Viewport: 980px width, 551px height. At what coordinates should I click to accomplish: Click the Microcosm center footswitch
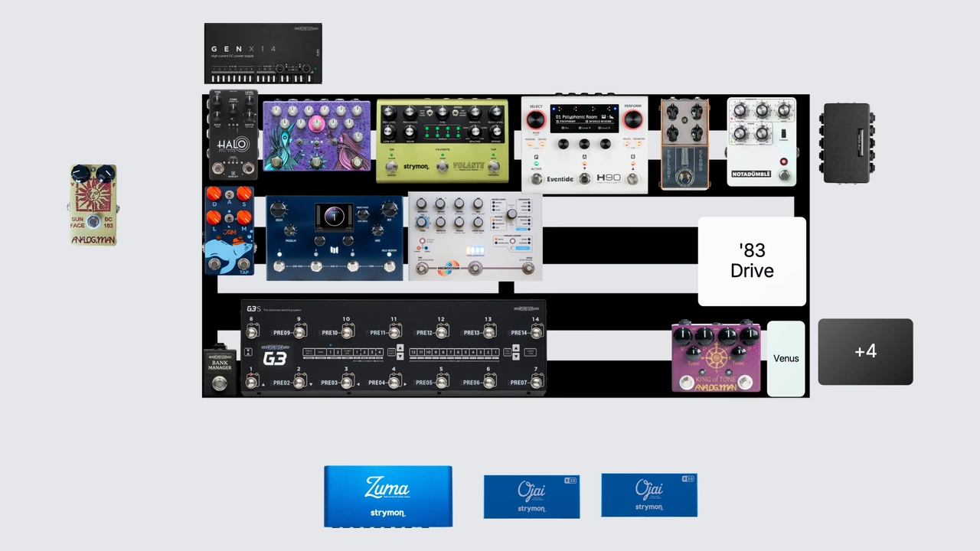click(x=475, y=269)
